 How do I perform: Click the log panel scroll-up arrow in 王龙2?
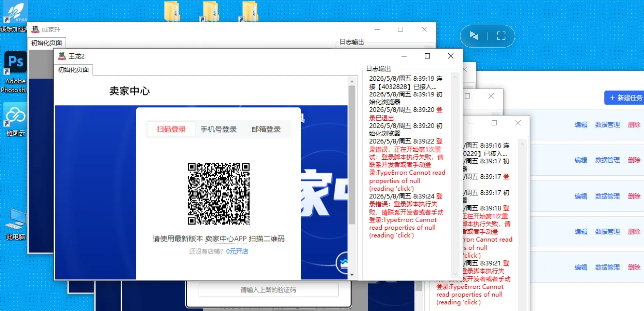pos(455,77)
